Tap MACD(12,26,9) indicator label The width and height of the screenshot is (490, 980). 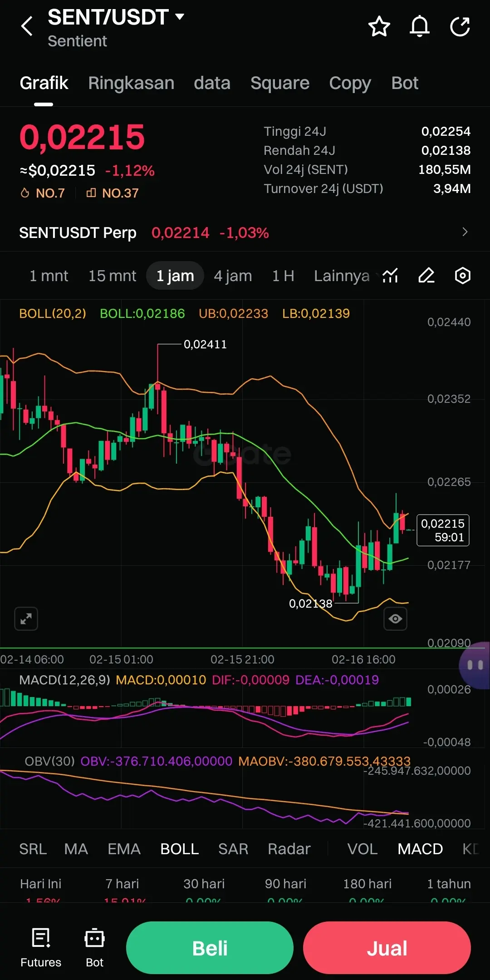pos(64,680)
